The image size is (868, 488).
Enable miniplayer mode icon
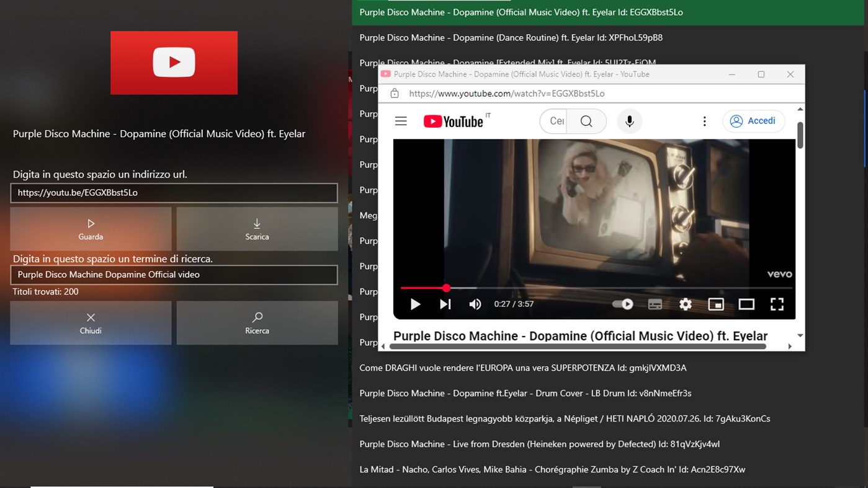point(716,304)
